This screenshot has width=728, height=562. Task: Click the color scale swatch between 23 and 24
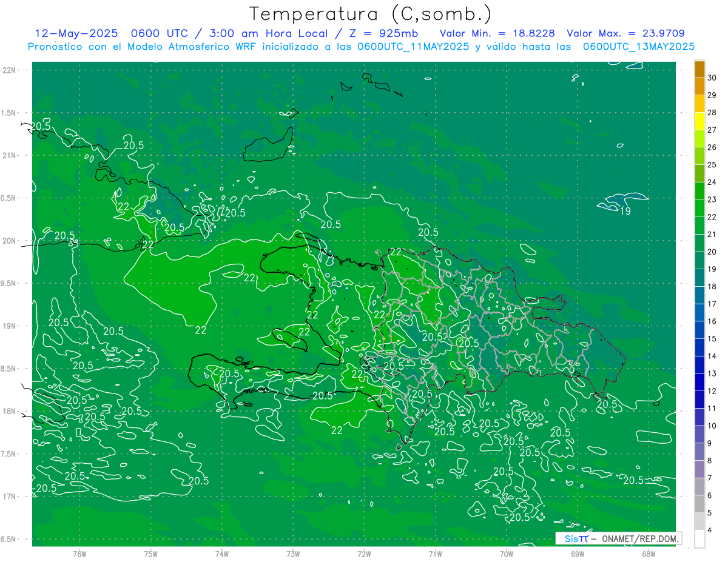tap(699, 191)
